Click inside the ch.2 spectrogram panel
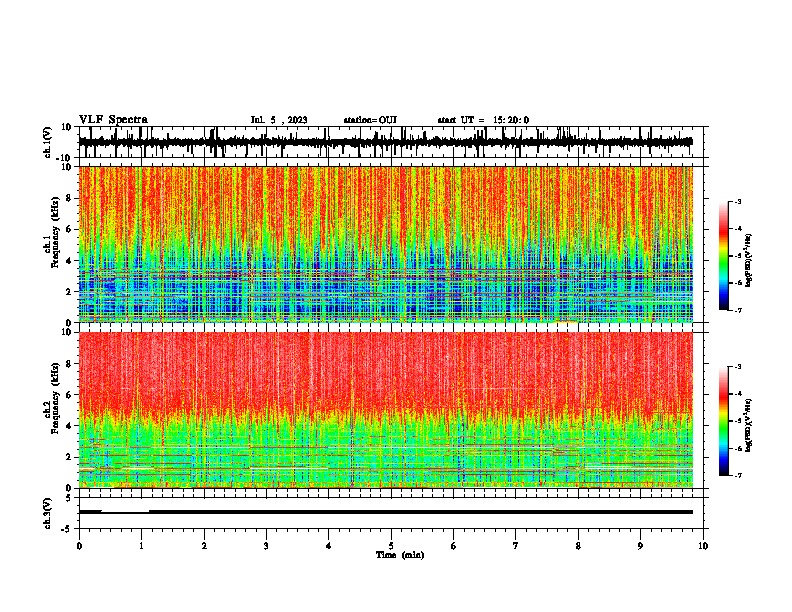Image resolution: width=792 pixels, height=612 pixels. point(385,410)
